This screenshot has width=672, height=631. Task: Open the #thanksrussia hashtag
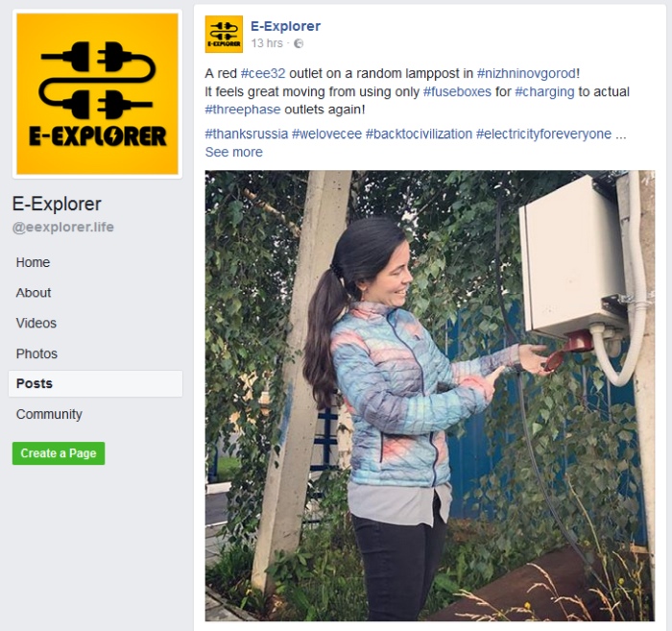[x=247, y=133]
